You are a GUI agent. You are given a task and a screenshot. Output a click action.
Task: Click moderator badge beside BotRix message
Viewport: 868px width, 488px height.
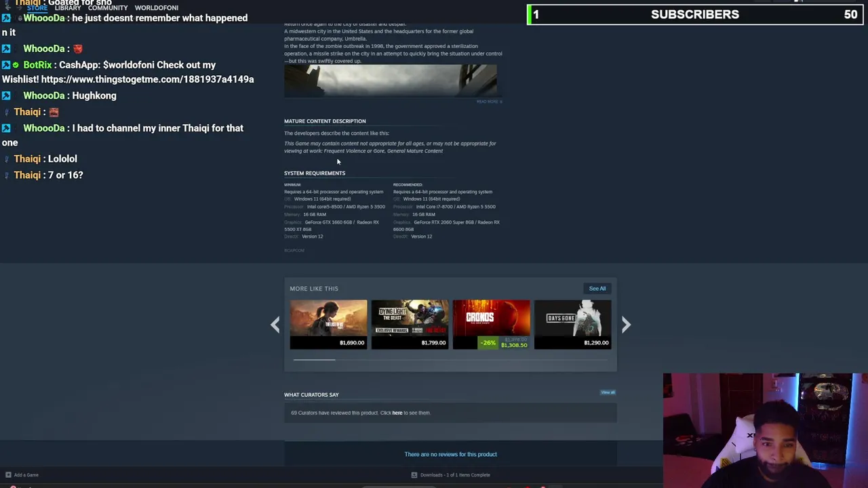click(6, 65)
